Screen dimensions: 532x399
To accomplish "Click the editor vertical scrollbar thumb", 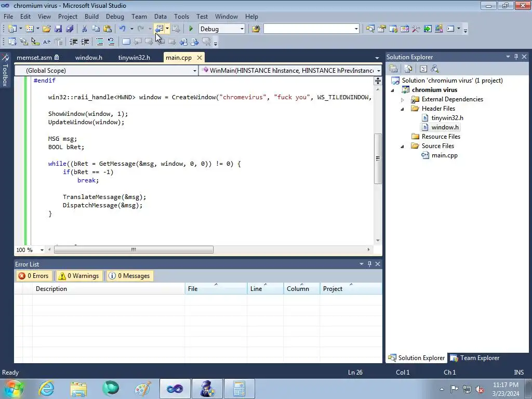I will pos(378,158).
